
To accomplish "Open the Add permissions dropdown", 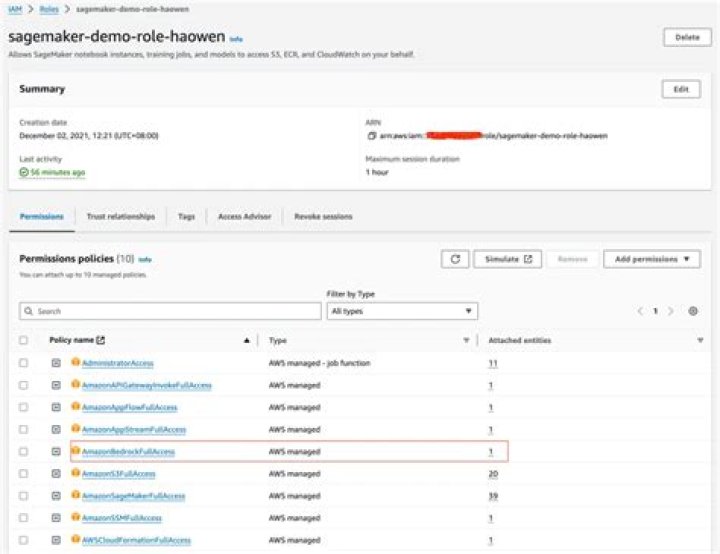I will 652,259.
